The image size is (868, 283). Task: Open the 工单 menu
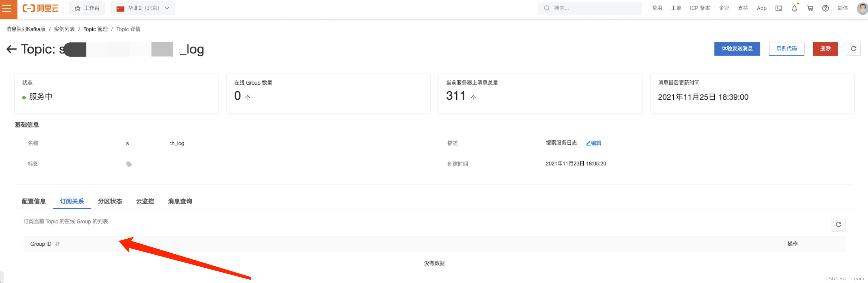pyautogui.click(x=676, y=8)
